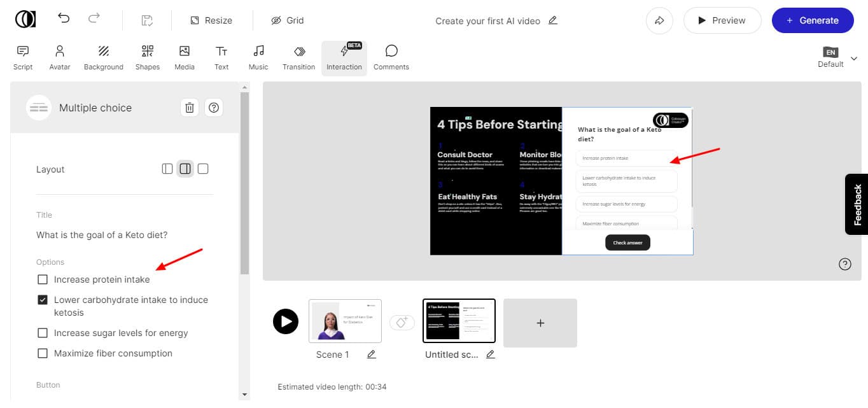Open the Avatar tool

click(60, 57)
